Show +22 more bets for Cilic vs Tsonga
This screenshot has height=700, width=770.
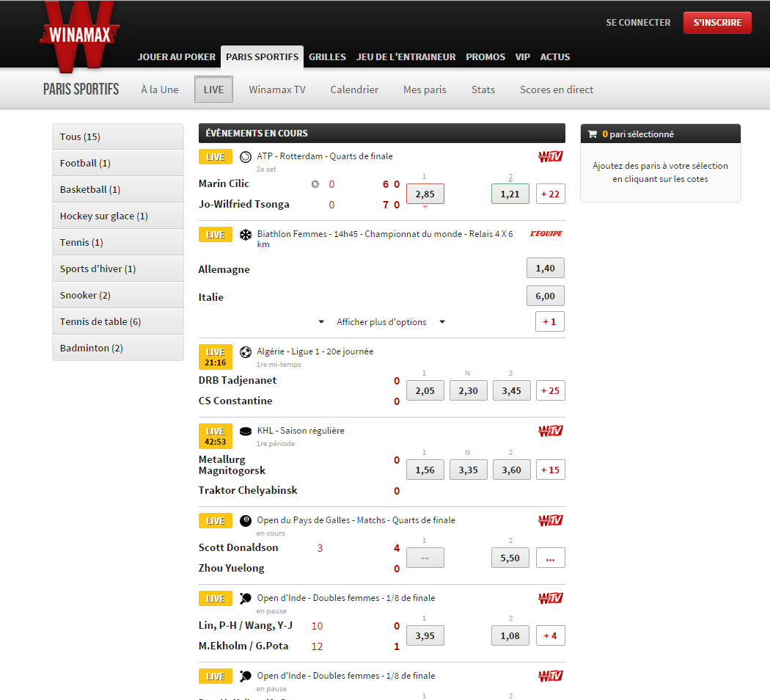pyautogui.click(x=550, y=194)
